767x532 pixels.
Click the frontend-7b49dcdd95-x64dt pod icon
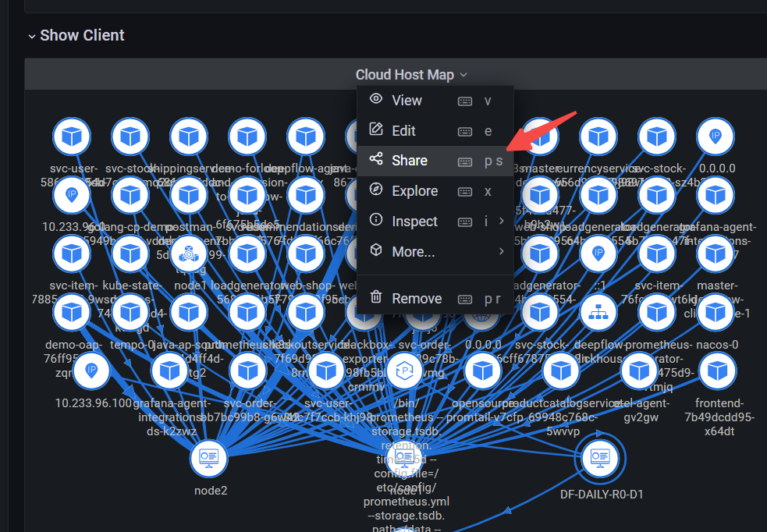click(x=716, y=371)
